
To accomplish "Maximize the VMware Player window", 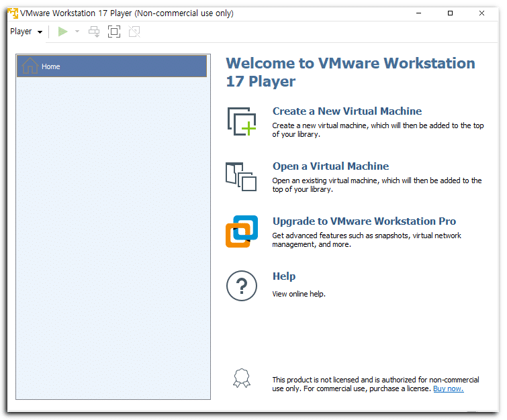I will [x=450, y=13].
